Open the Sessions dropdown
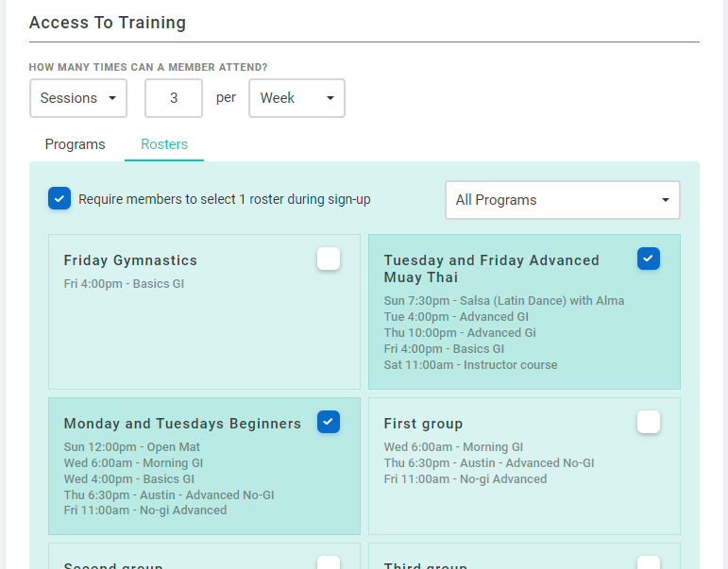Image resolution: width=728 pixels, height=569 pixels. pos(78,98)
